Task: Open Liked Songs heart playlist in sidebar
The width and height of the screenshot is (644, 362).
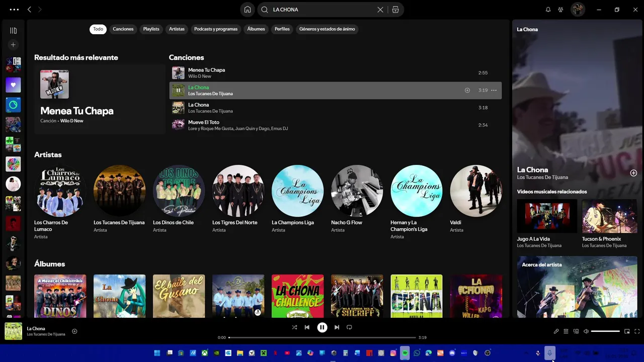Action: pos(13,85)
